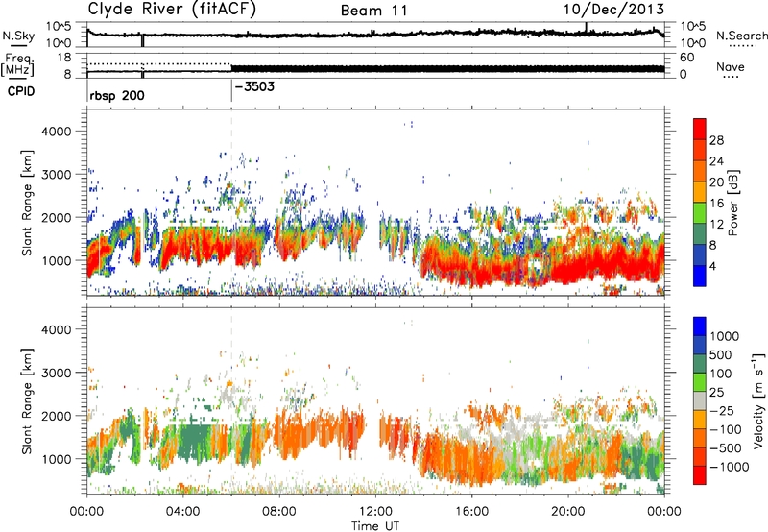Click the '08:00' time axis label
Viewport: 768px width, 532px height.
pyautogui.click(x=278, y=512)
